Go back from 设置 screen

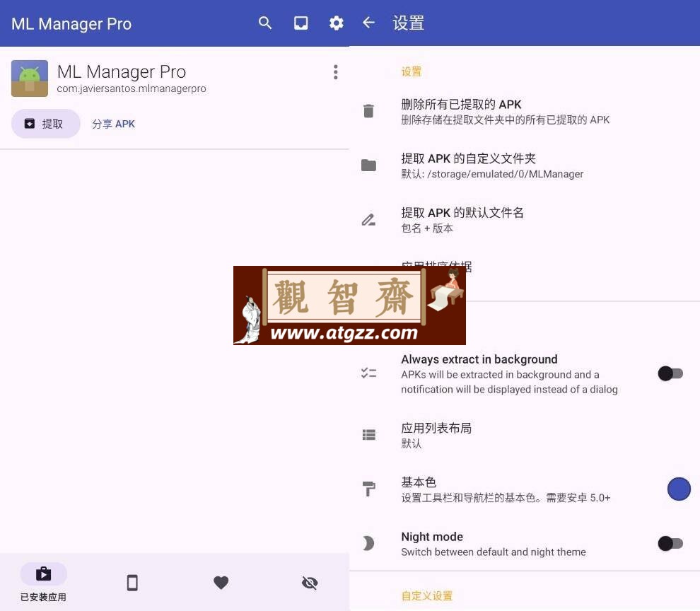pos(368,23)
